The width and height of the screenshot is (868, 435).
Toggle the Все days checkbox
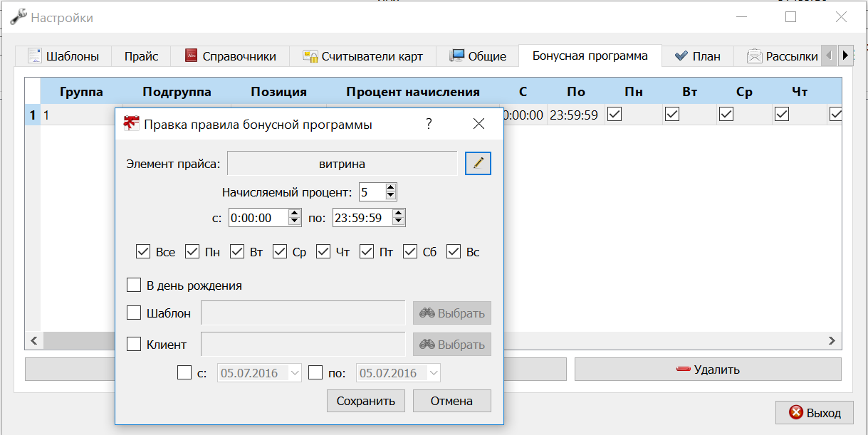[x=143, y=251]
